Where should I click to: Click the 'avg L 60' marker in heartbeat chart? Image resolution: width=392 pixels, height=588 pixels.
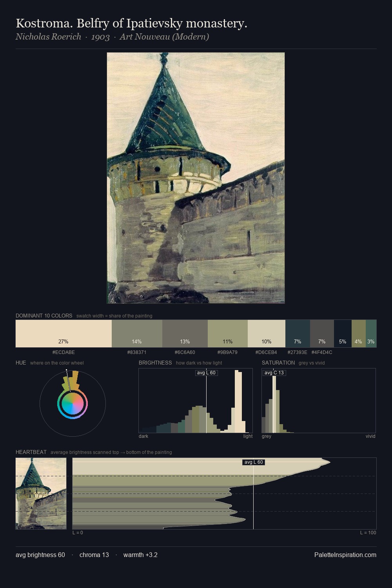[254, 462]
